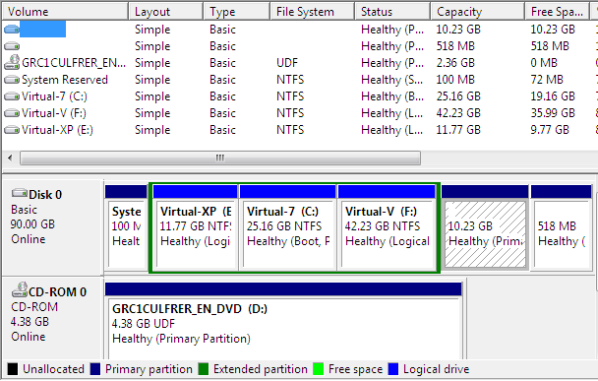Screen dimensions: 598x381
Task: Click the Online status under CD-ROM 0
Action: coord(28,336)
